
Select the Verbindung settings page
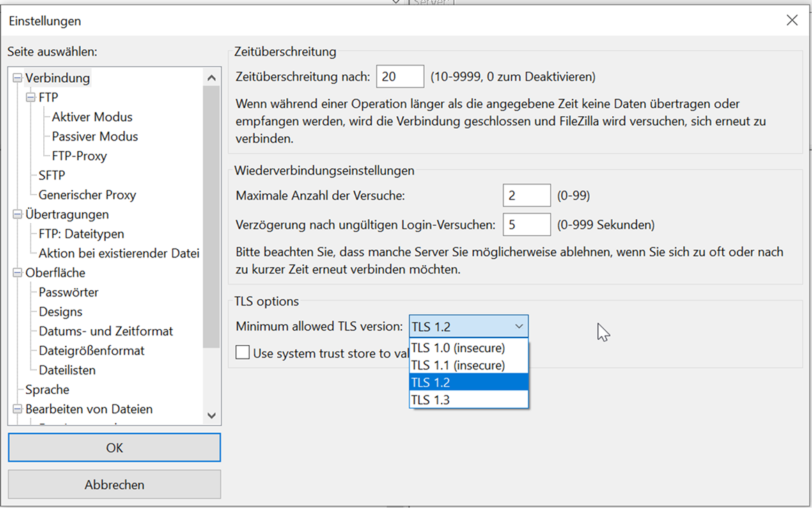[x=58, y=78]
